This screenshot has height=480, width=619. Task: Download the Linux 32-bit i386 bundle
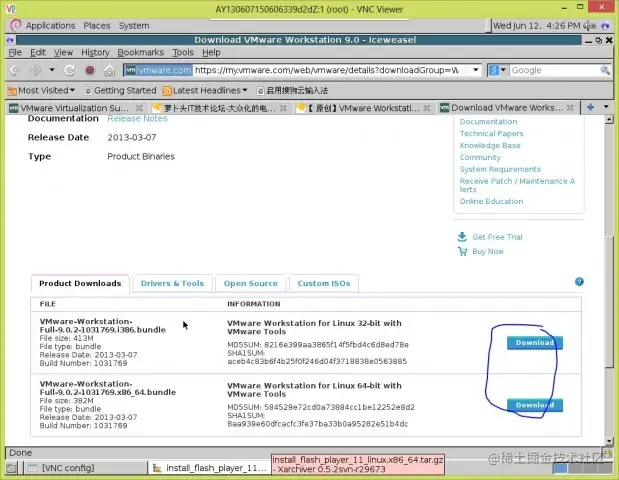[x=535, y=343]
